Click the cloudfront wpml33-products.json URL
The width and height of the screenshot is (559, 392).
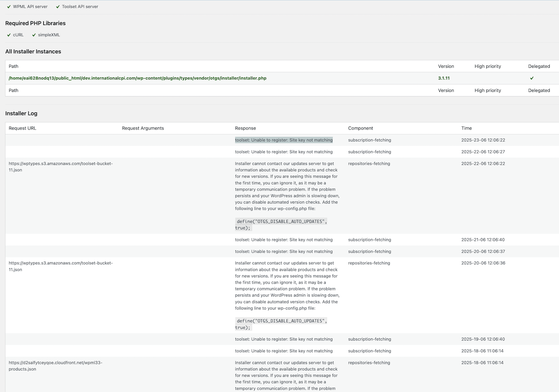(56, 366)
